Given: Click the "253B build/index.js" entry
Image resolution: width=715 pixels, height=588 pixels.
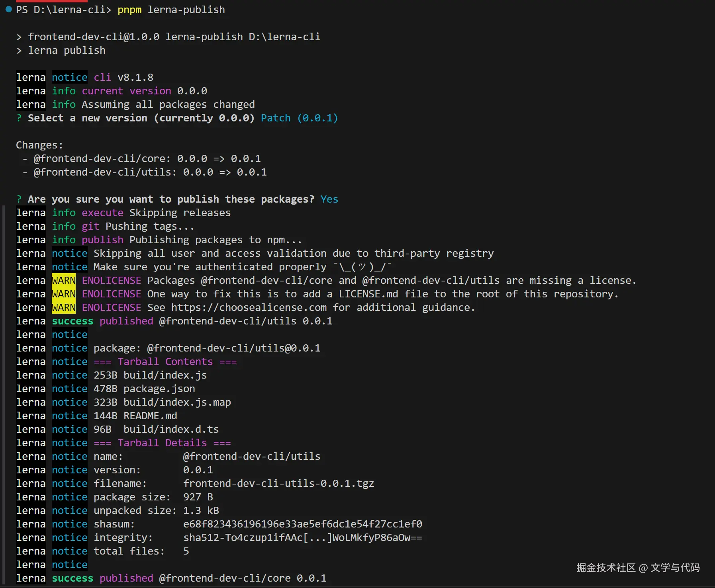Looking at the screenshot, I should [x=150, y=375].
